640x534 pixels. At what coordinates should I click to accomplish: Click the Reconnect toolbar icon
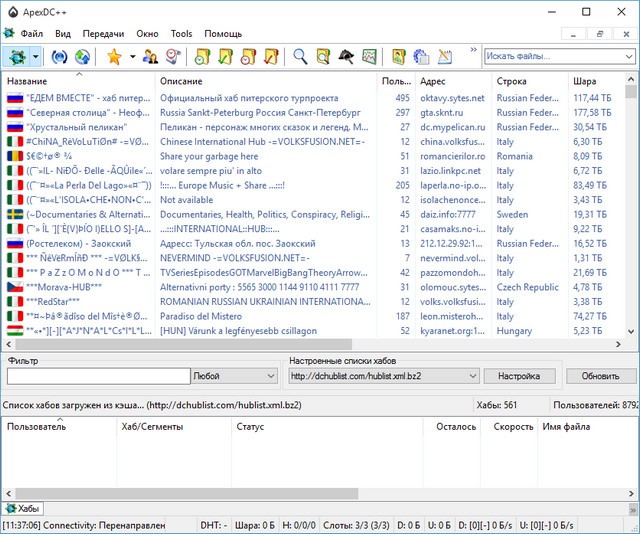61,57
